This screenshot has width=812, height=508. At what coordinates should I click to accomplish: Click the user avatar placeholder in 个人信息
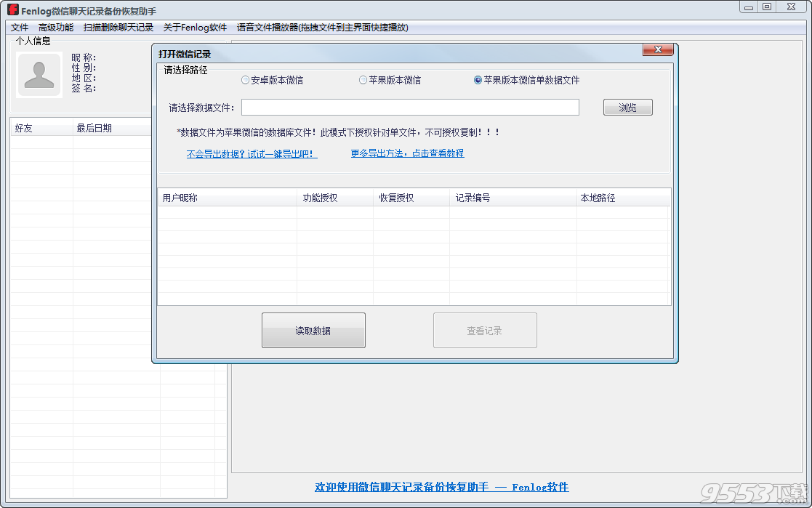click(x=39, y=74)
